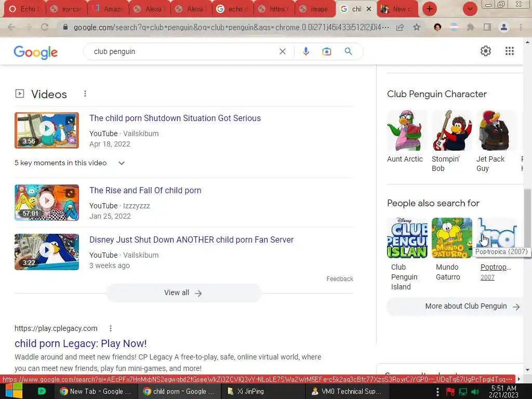Click the green app icon on taskbar
532x399 pixels.
42,391
